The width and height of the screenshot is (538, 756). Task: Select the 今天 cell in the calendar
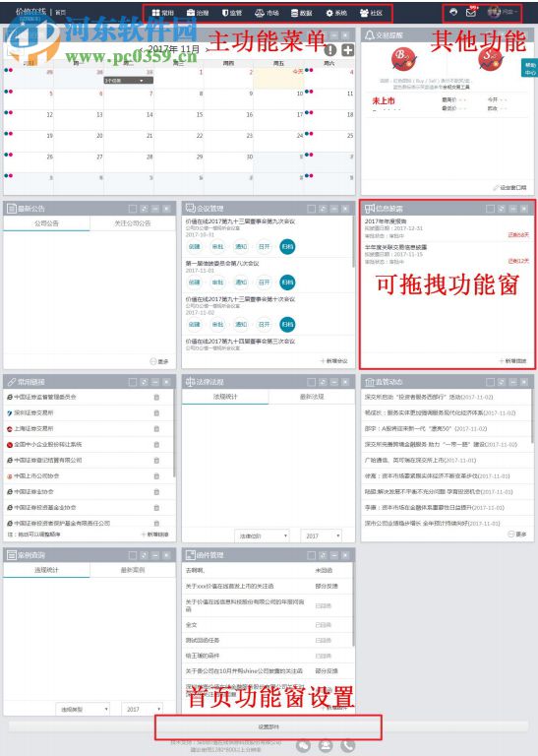tap(279, 78)
